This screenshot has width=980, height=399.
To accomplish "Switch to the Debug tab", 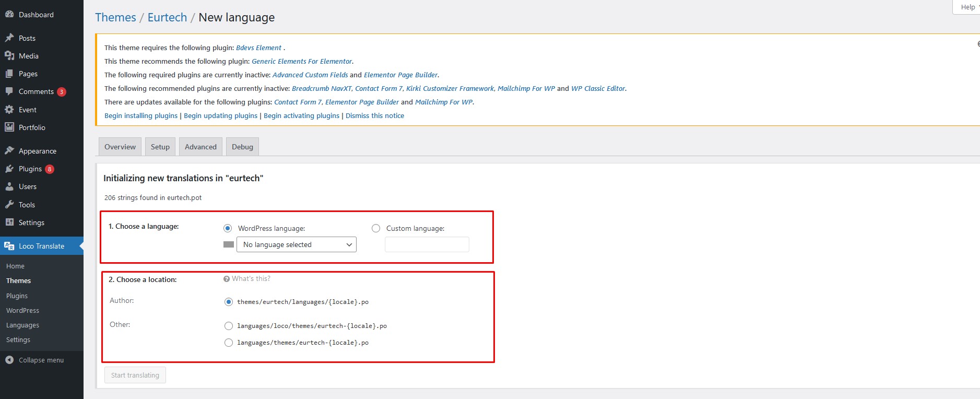I will point(242,147).
